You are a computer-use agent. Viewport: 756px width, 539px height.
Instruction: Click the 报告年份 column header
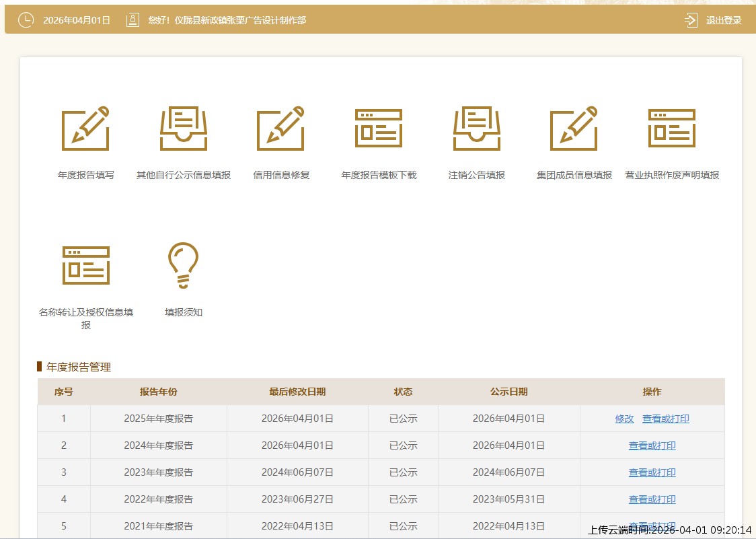pos(158,392)
